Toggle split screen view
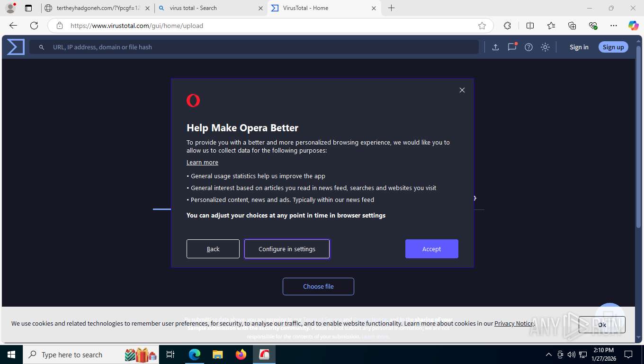 tap(530, 26)
